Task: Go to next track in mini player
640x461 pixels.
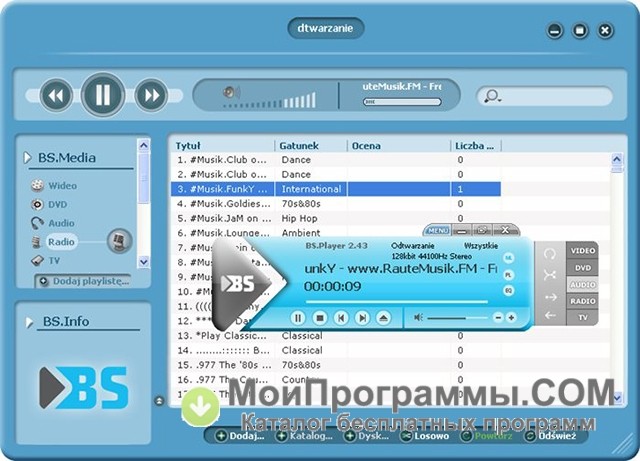Action: [362, 318]
